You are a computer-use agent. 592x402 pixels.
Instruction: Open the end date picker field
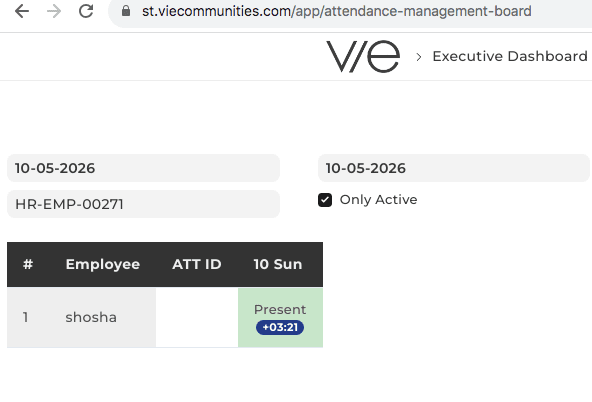click(453, 168)
